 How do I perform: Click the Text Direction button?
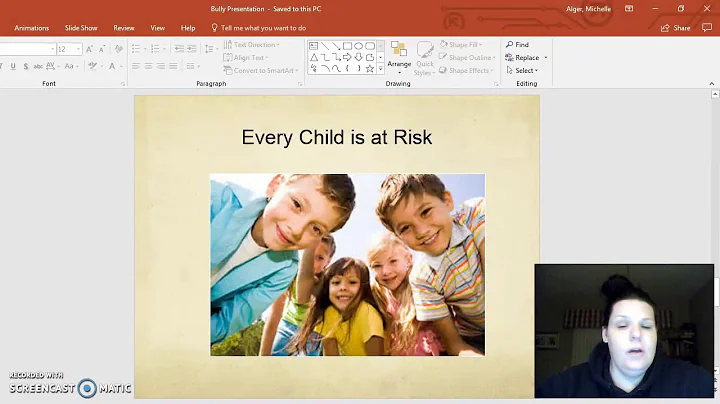click(x=252, y=45)
